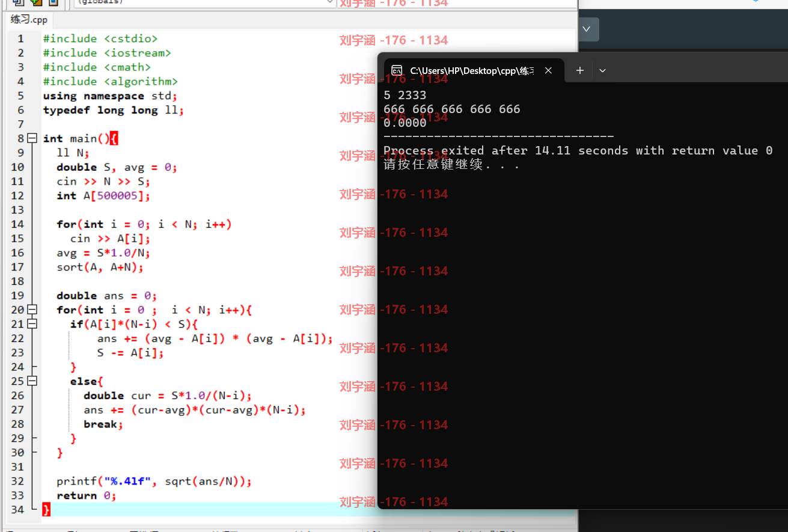788x532 pixels.
Task: Click the 'cin >> N >> S;' line
Action: click(x=103, y=182)
